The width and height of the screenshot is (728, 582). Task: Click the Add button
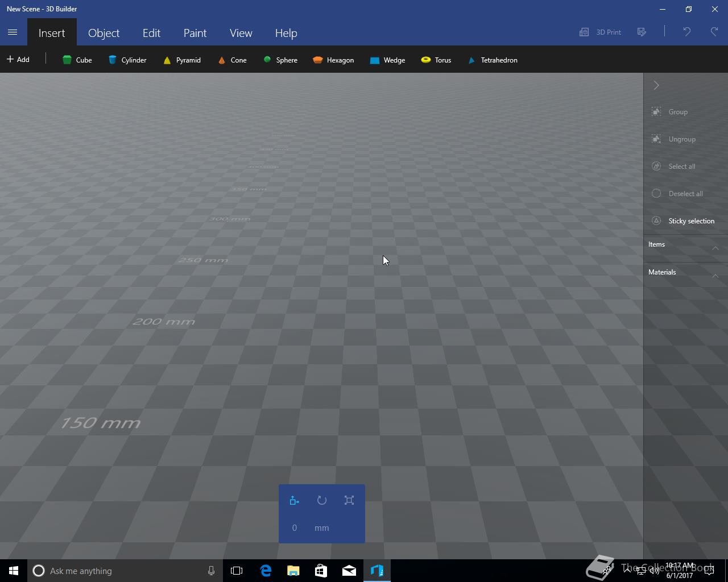click(18, 59)
